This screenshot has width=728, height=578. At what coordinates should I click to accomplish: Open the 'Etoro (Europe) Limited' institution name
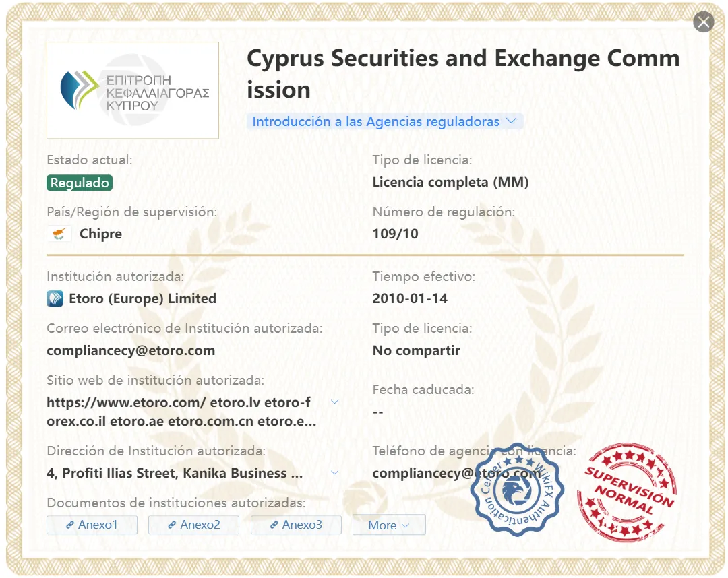coord(142,298)
